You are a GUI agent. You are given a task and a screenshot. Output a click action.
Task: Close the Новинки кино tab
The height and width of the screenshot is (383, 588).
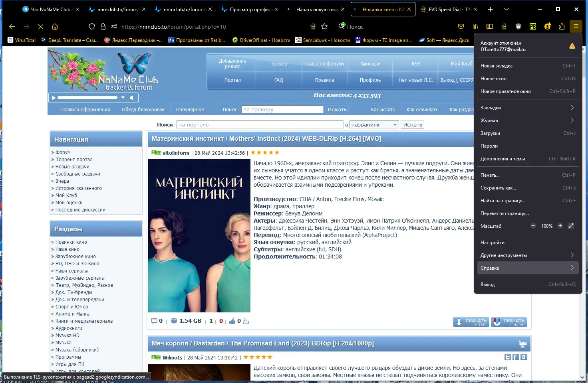[409, 9]
